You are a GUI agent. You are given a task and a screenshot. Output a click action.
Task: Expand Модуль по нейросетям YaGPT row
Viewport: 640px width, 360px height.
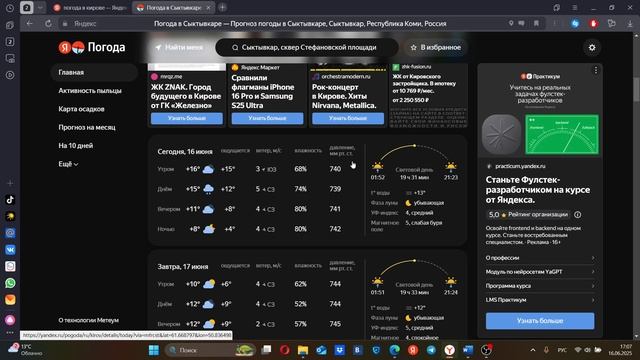point(540,271)
